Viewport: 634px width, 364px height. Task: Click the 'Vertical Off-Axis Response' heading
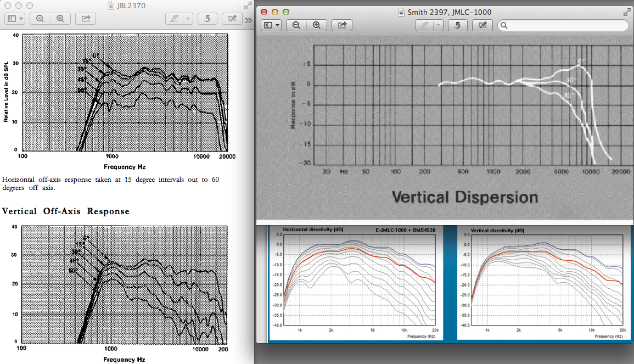click(65, 211)
